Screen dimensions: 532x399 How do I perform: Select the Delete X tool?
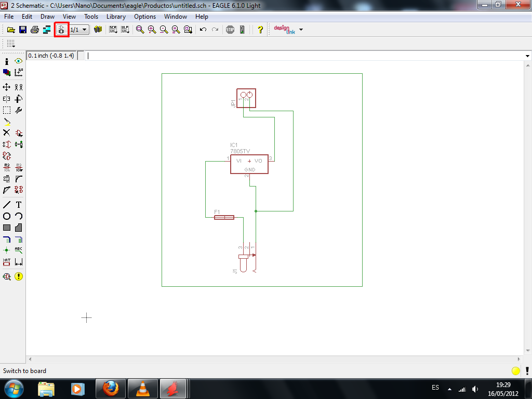coord(6,132)
